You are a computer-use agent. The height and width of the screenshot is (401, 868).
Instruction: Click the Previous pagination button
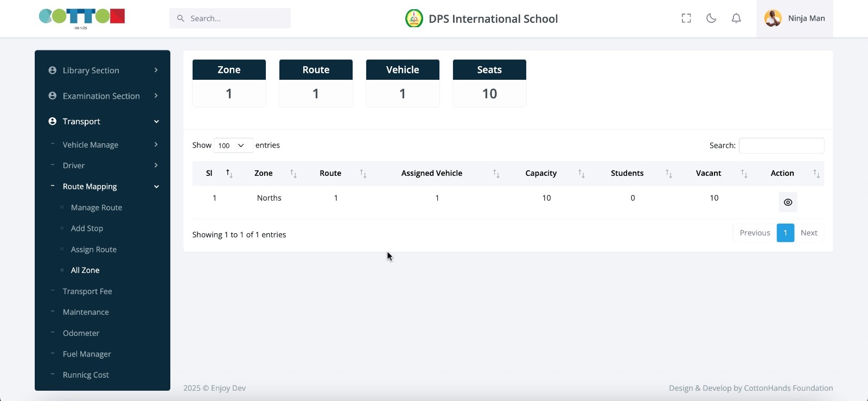point(755,233)
